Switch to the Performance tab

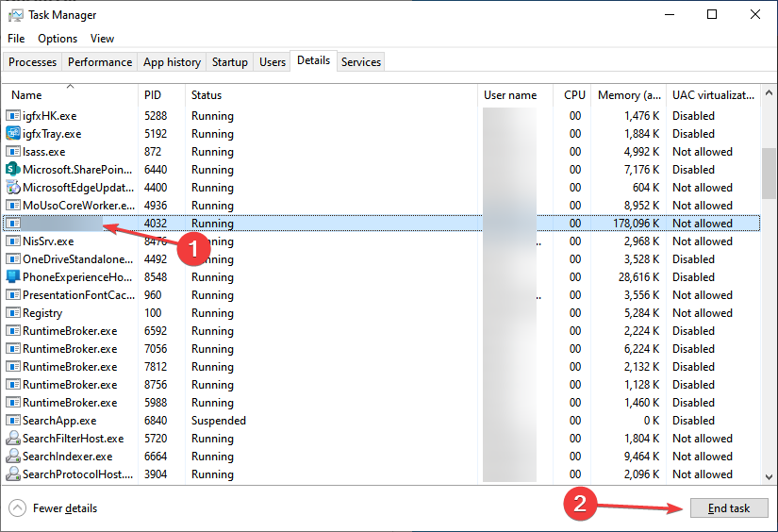[x=100, y=62]
